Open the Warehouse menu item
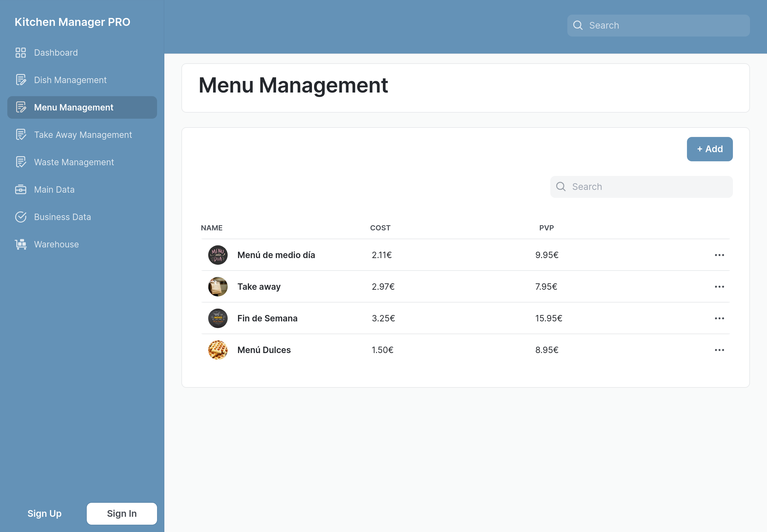The image size is (767, 532). pyautogui.click(x=56, y=244)
